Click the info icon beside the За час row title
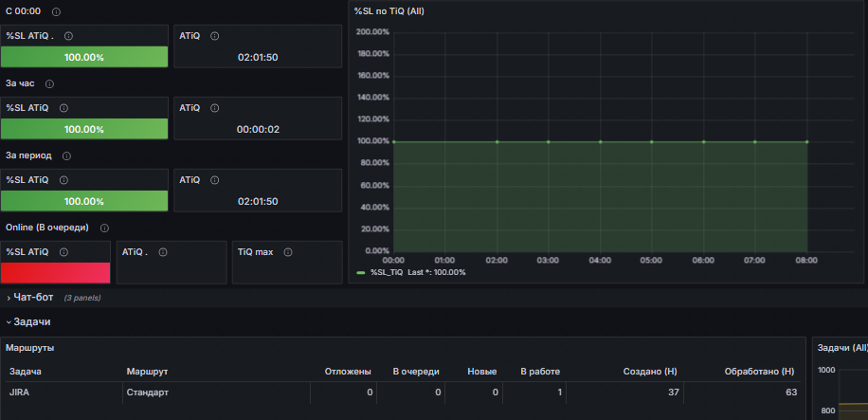The width and height of the screenshot is (868, 420). [x=49, y=84]
